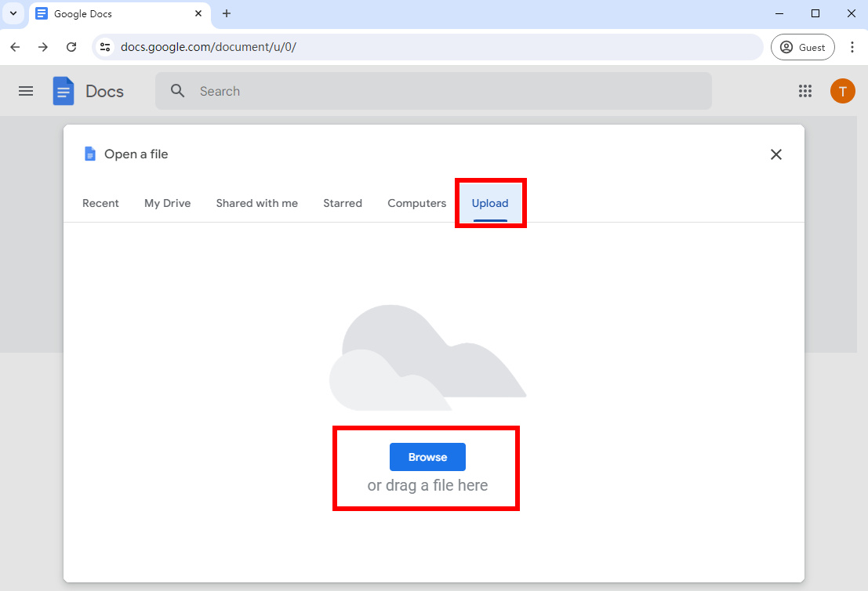Switch to the Starred tab
The height and width of the screenshot is (591, 868).
(343, 203)
